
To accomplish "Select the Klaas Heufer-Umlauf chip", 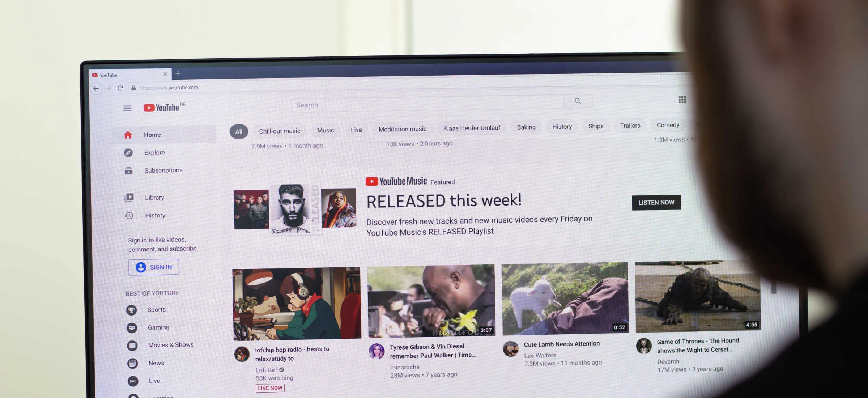I will [472, 128].
